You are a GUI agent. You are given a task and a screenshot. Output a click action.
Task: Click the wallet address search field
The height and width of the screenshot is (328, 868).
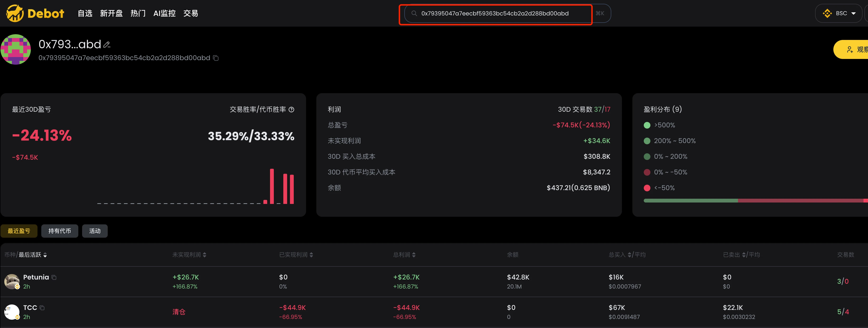point(495,14)
